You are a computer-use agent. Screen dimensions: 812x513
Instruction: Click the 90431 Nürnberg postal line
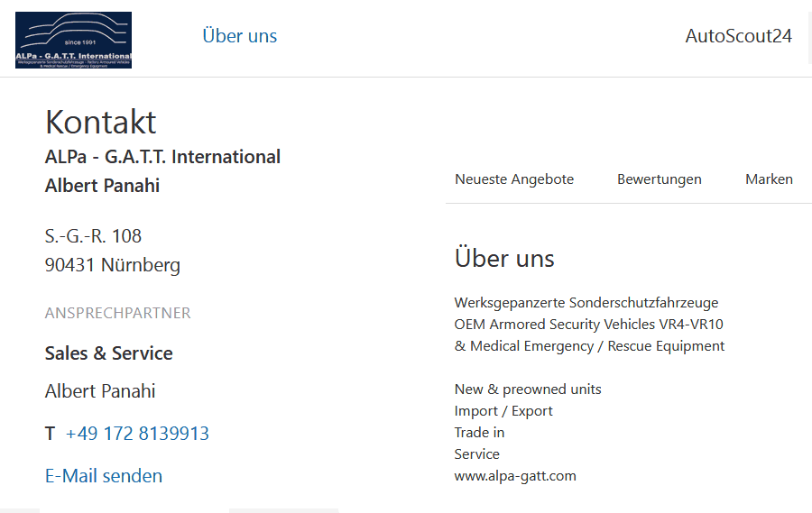click(x=113, y=265)
